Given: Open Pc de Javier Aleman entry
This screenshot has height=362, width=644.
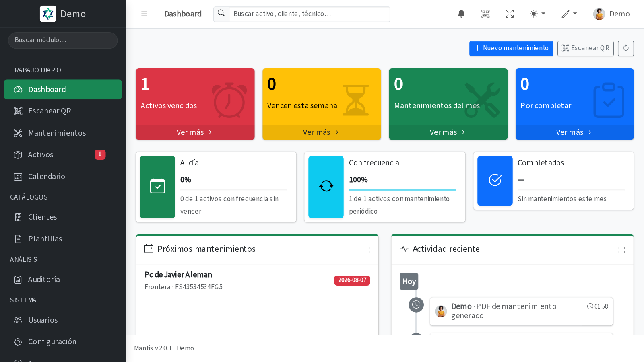Looking at the screenshot, I should (x=178, y=275).
